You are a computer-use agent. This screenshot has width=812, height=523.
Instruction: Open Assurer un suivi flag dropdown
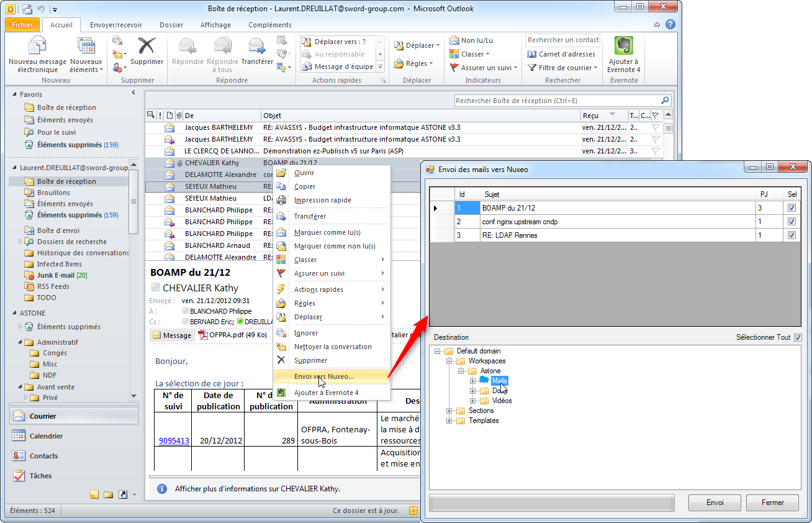[x=484, y=68]
